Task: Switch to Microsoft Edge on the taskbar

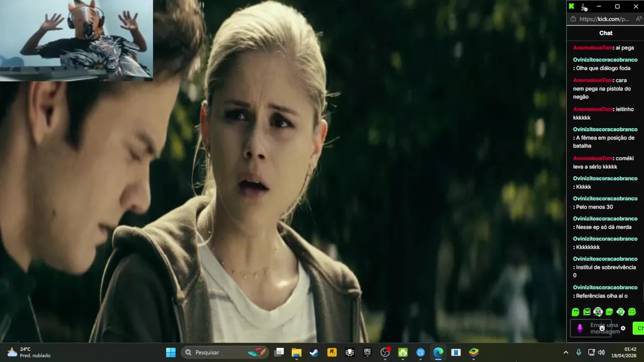Action: (x=438, y=352)
